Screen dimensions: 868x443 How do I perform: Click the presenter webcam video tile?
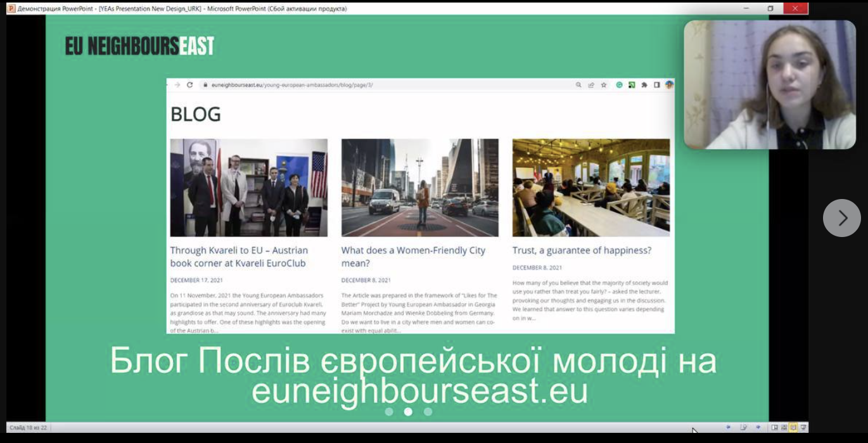770,84
